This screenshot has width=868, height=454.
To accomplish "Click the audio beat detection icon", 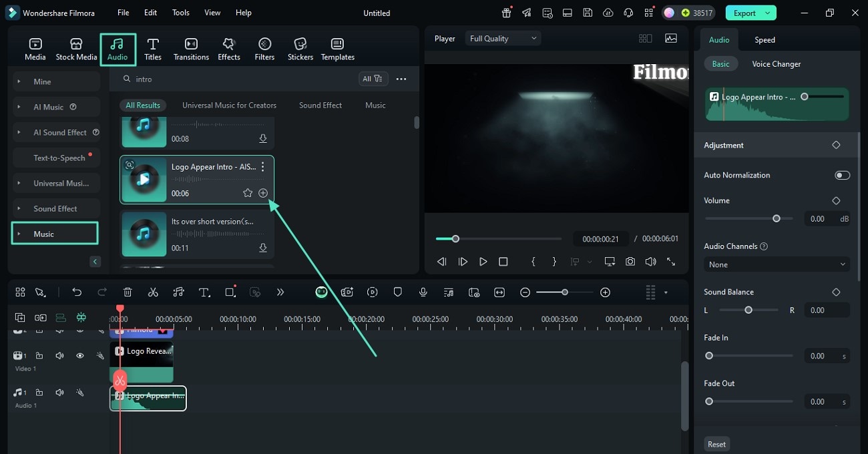I will (x=178, y=292).
